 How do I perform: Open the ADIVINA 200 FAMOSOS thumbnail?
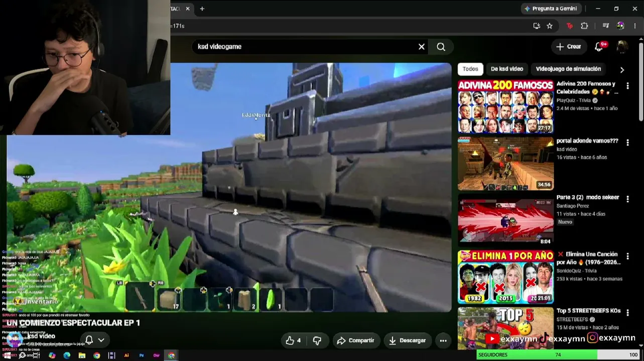505,106
